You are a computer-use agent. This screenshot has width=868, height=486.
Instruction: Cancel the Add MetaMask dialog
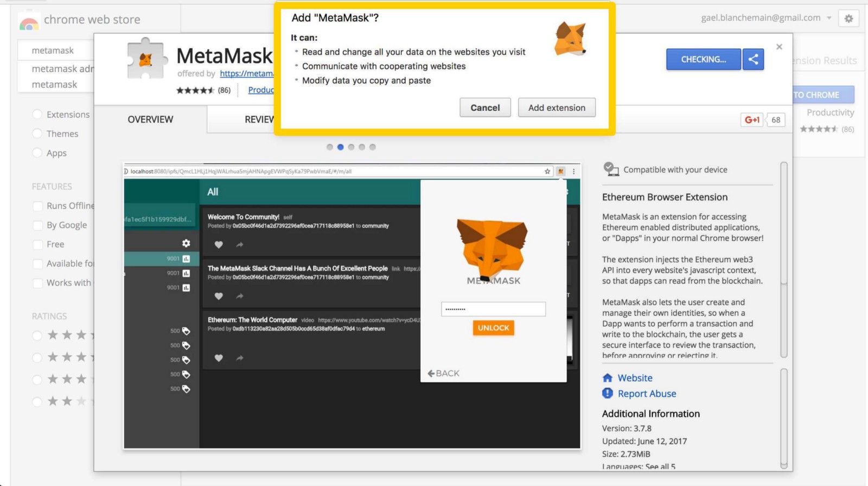[x=485, y=108]
